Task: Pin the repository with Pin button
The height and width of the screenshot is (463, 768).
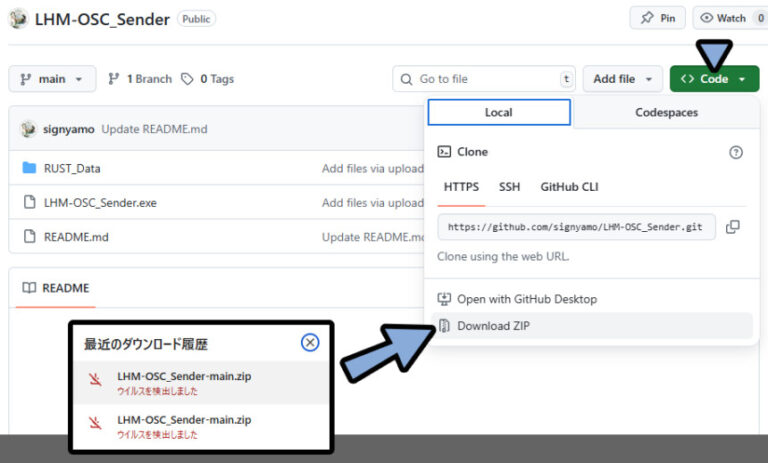Action: coord(656,18)
